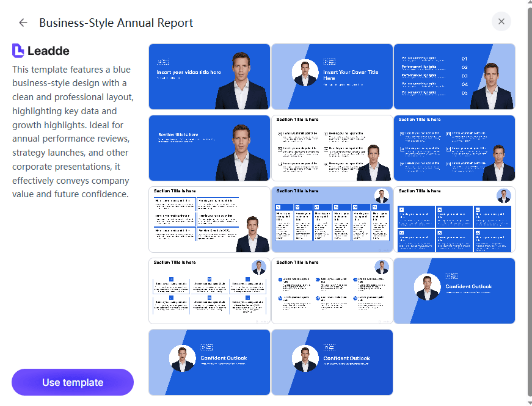Open the bottom-left 'Confident Outlook' slide thumbnail

click(209, 362)
